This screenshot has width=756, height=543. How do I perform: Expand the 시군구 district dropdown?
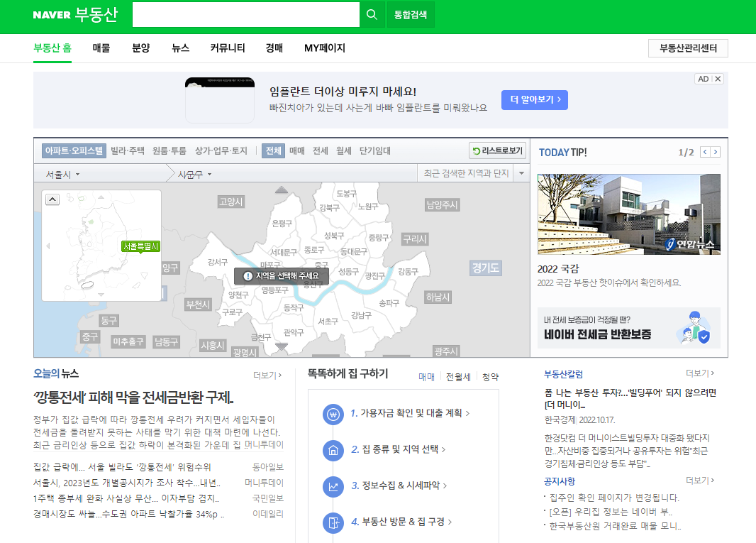point(194,174)
